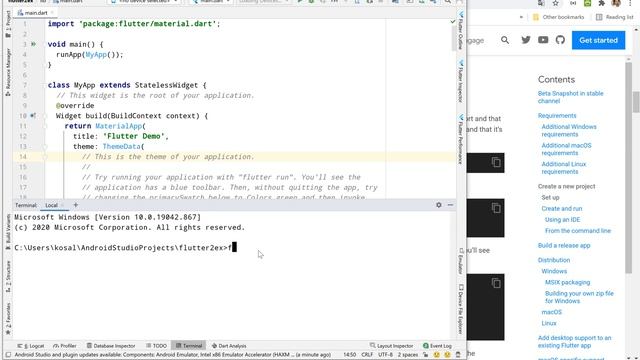Screen dimensions: 640x360
Task: Open the Requirements link in Contents
Action: (557, 116)
